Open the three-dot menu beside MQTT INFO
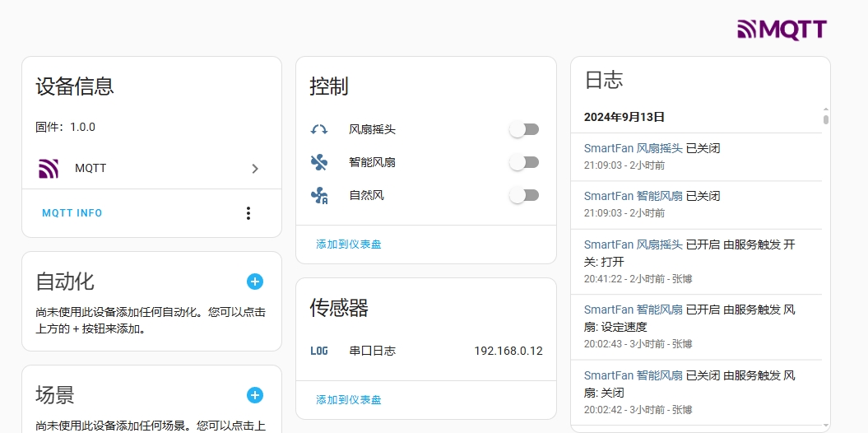This screenshot has height=433, width=868. point(248,213)
